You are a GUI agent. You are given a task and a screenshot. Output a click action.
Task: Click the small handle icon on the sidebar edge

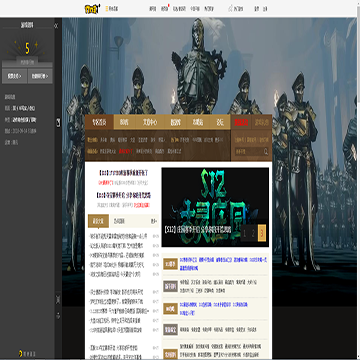click(x=58, y=122)
